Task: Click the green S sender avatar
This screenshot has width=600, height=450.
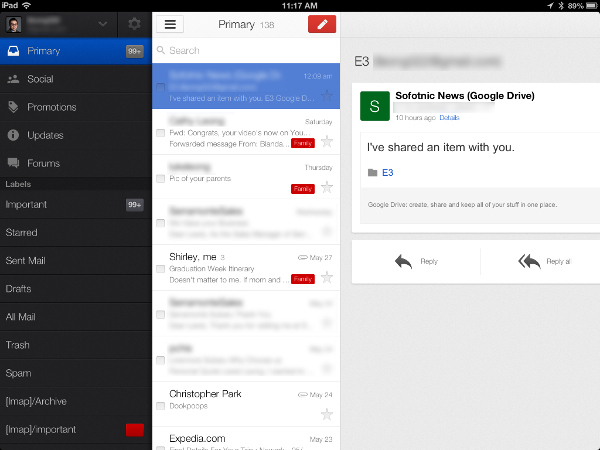Action: [374, 105]
